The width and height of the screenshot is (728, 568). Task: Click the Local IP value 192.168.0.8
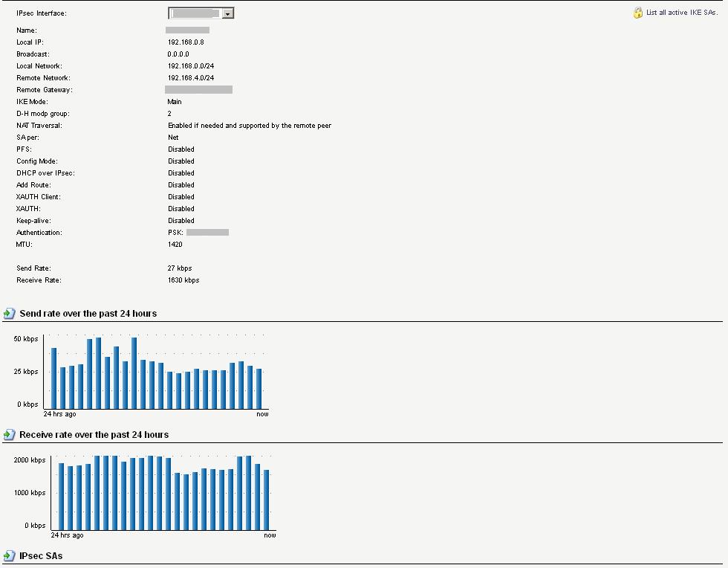[x=186, y=42]
